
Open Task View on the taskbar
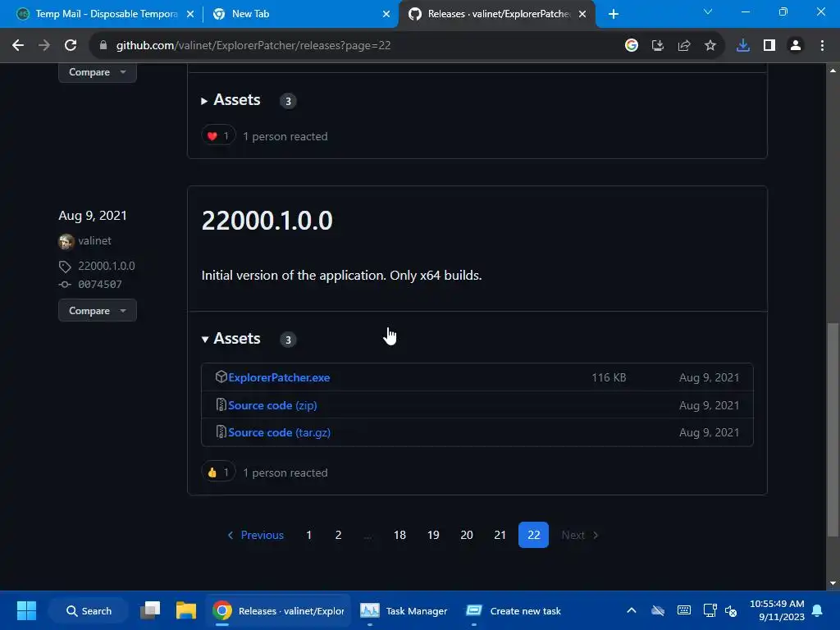150,610
